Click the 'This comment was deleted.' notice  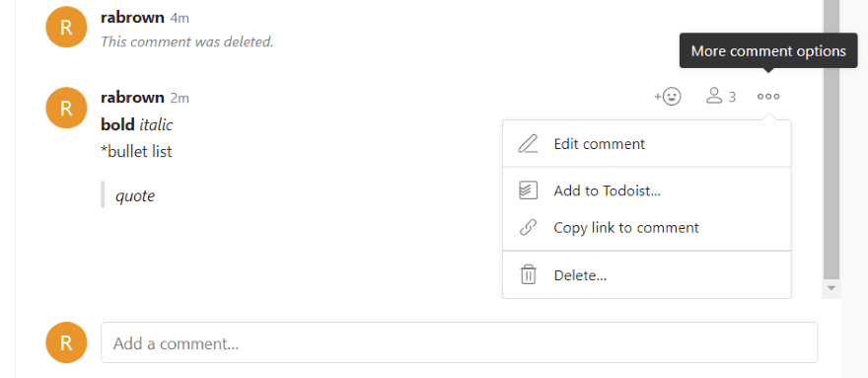[187, 41]
